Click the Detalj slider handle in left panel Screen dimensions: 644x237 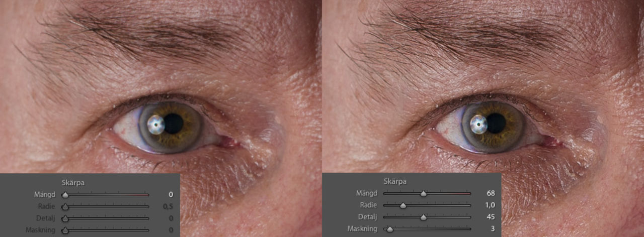pos(65,219)
